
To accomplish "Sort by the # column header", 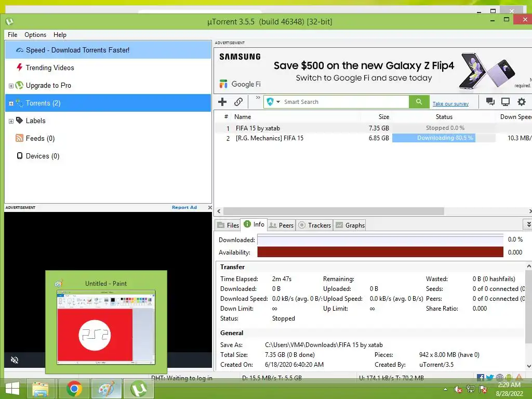I will (226, 117).
